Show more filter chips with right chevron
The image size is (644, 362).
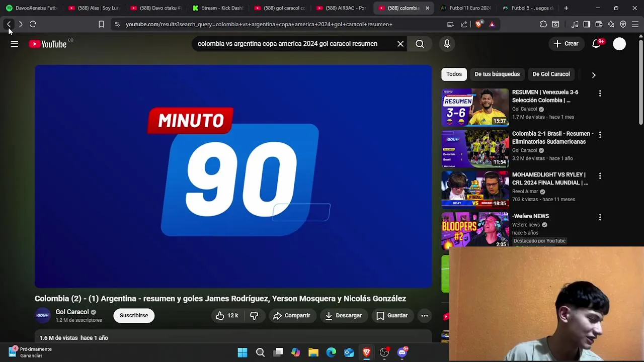(594, 75)
